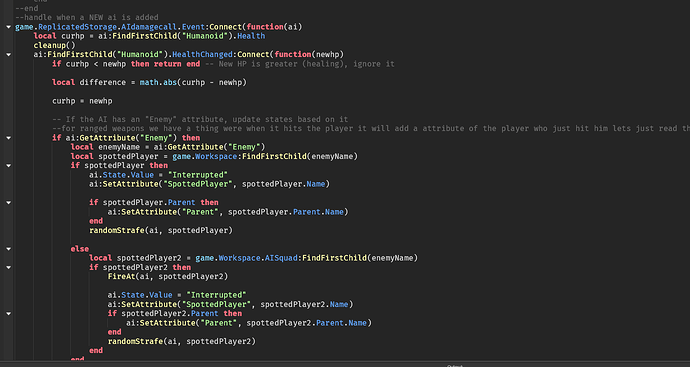Click 'local spottedPlayer2 = game.Workspace.AISquad' line
This screenshot has height=367, width=690.
coord(253,258)
